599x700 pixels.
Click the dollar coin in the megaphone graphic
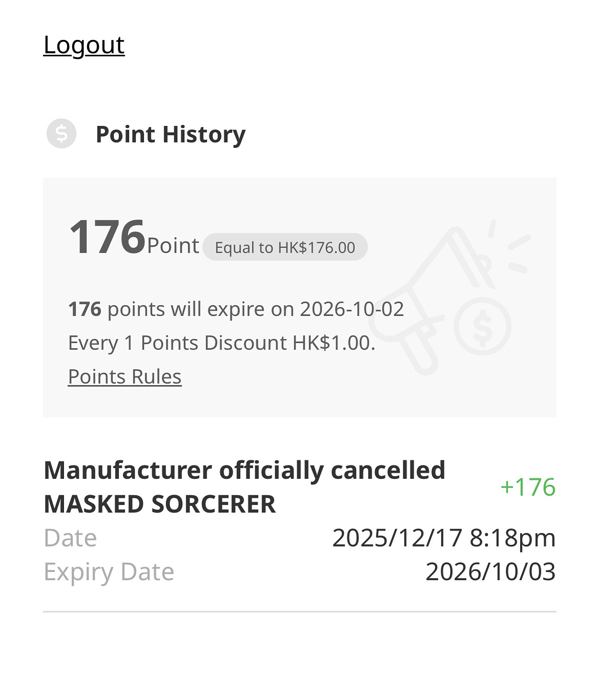(482, 327)
